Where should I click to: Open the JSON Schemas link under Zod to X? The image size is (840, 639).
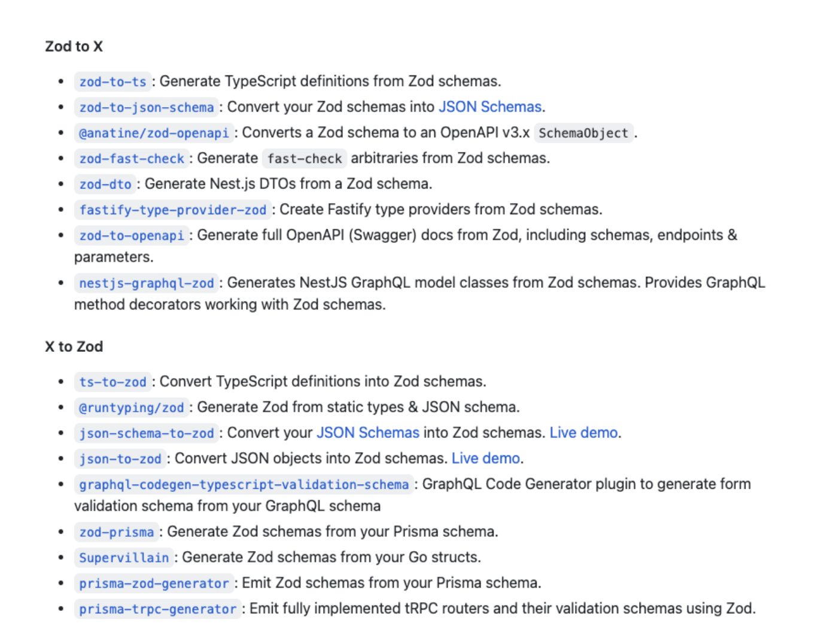[490, 107]
